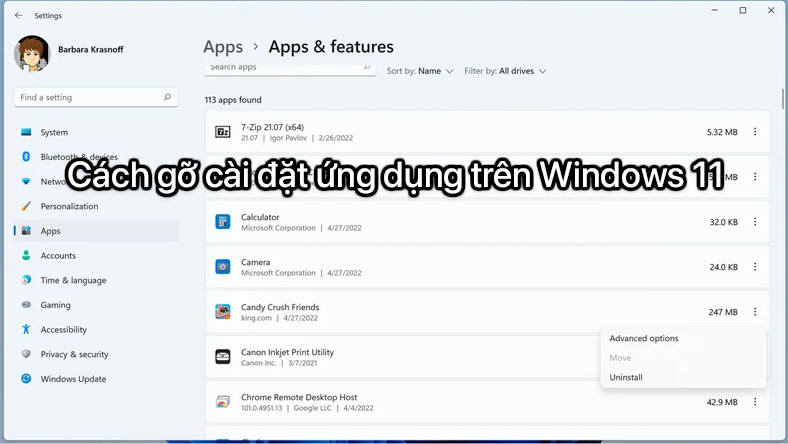Go to Apps breadcrumb link

(223, 47)
